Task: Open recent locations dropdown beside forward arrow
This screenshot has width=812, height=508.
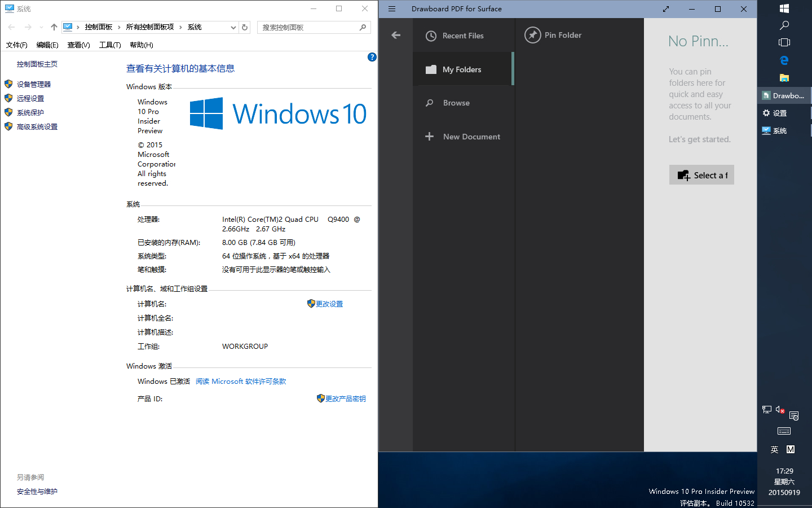Action: point(41,27)
